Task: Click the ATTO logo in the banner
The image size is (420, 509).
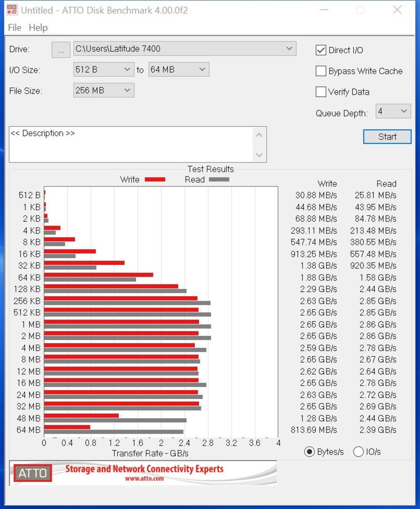Action: pos(33,473)
